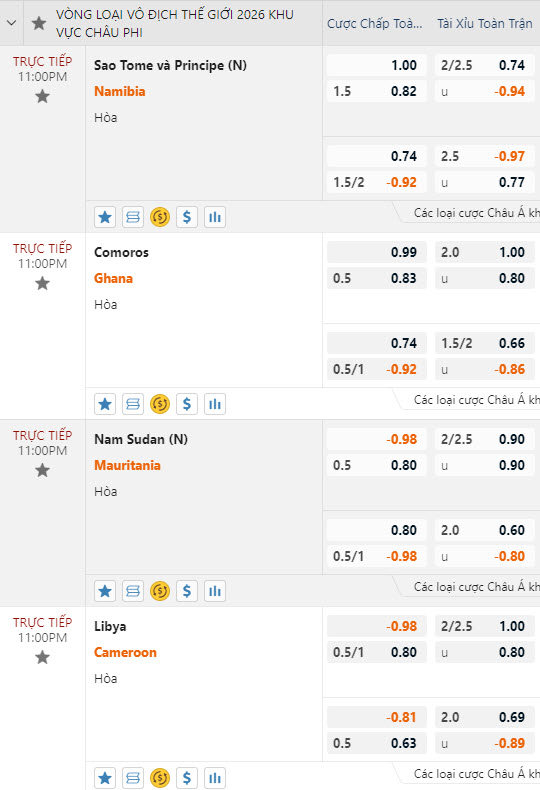
Task: Open the score list icon under Nam Sudan match
Action: click(133, 591)
